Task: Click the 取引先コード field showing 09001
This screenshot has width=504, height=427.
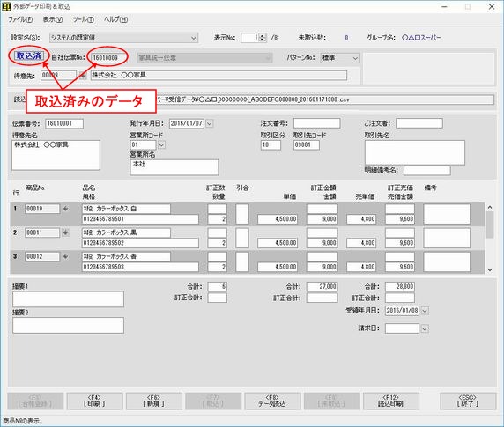Action: point(307,144)
